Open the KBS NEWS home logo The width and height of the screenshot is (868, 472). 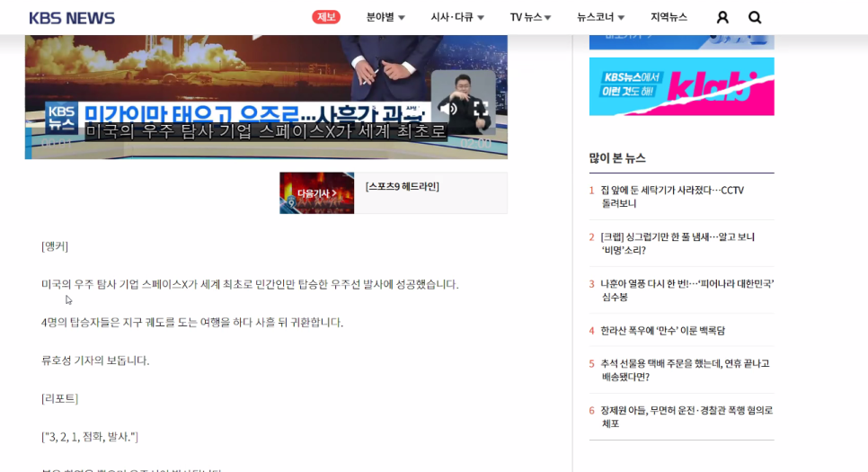(x=72, y=18)
